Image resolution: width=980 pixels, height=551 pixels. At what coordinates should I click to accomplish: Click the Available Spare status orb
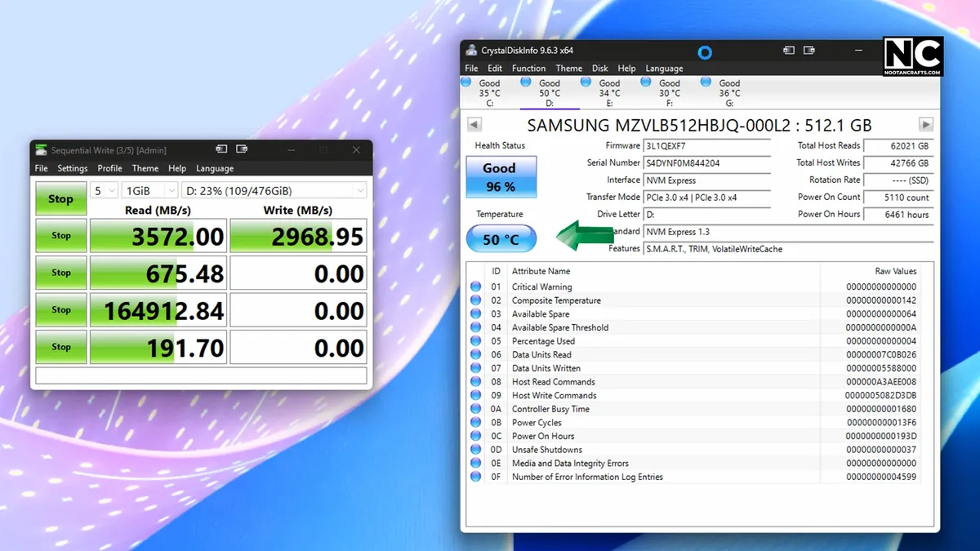pos(476,313)
